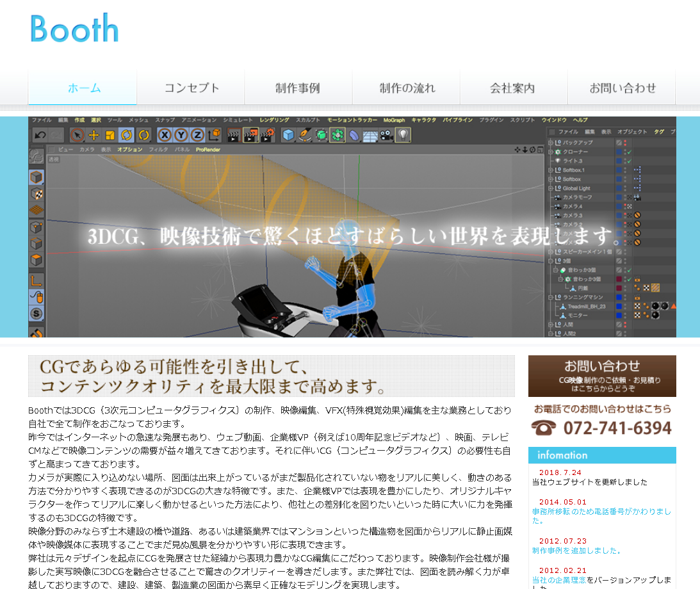
Task: Expand the スピーカーメイン tree node in the banner
Action: (x=550, y=252)
